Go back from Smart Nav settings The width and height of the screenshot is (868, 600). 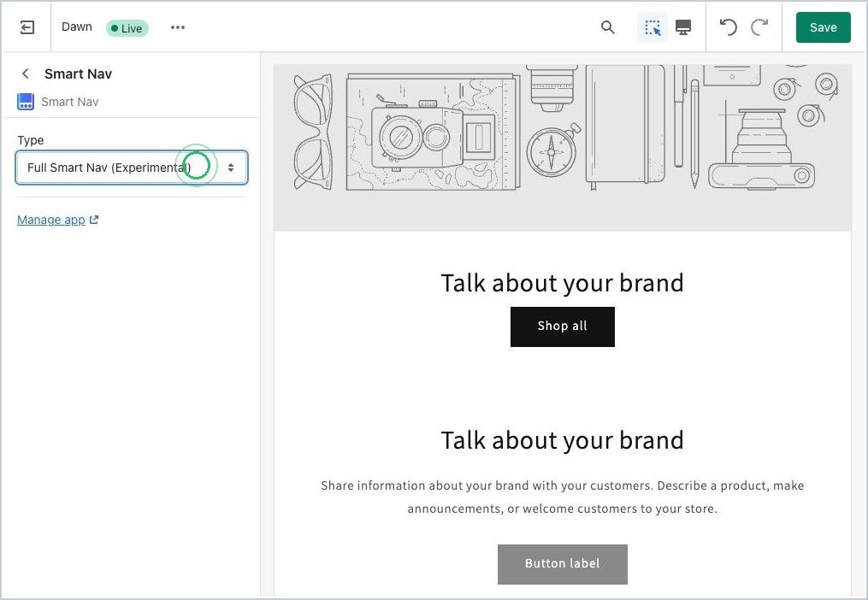pyautogui.click(x=26, y=74)
